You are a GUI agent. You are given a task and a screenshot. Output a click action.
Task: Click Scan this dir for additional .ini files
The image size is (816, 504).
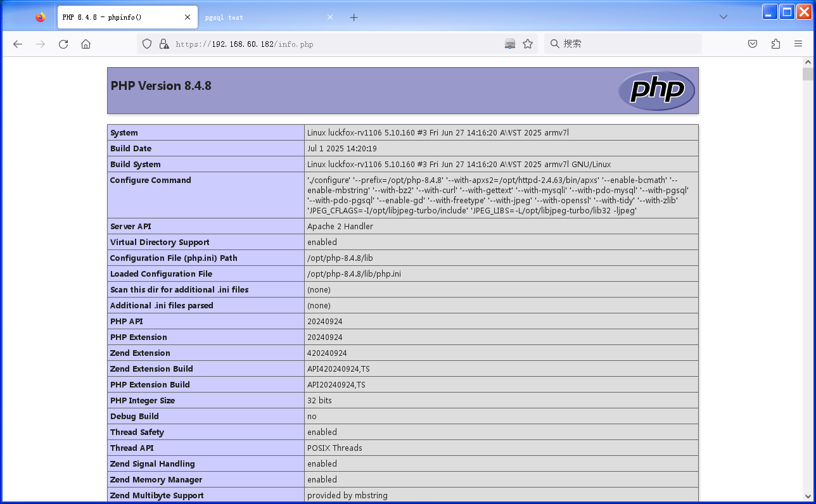(x=179, y=289)
